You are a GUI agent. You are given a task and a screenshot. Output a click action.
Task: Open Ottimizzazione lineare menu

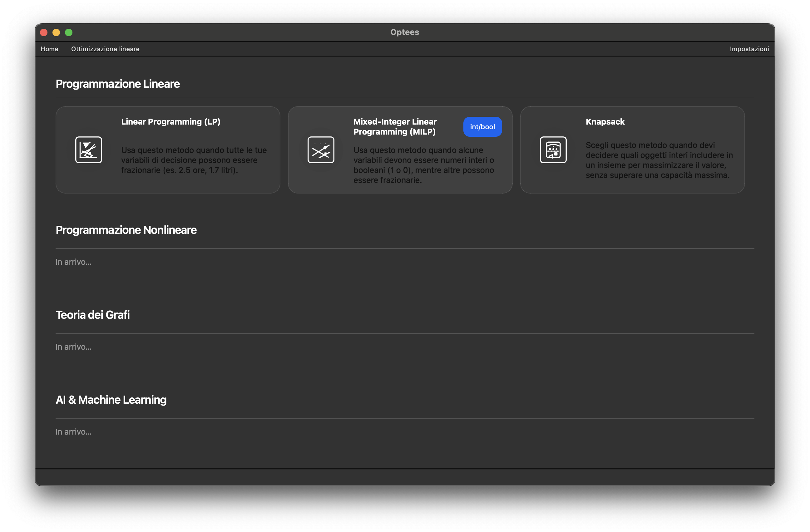105,49
